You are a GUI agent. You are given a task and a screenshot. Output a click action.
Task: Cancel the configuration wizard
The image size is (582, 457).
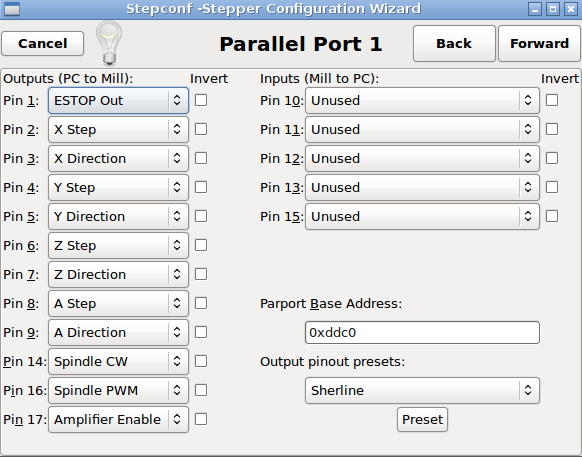tap(43, 43)
